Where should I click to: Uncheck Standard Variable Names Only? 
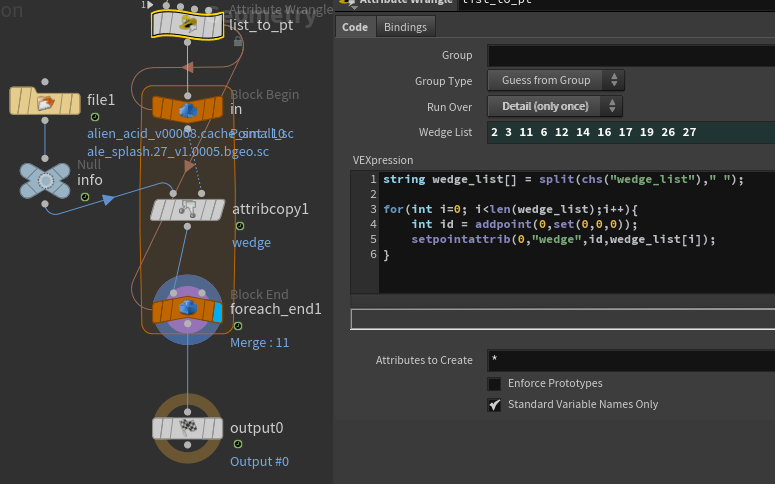pyautogui.click(x=494, y=405)
